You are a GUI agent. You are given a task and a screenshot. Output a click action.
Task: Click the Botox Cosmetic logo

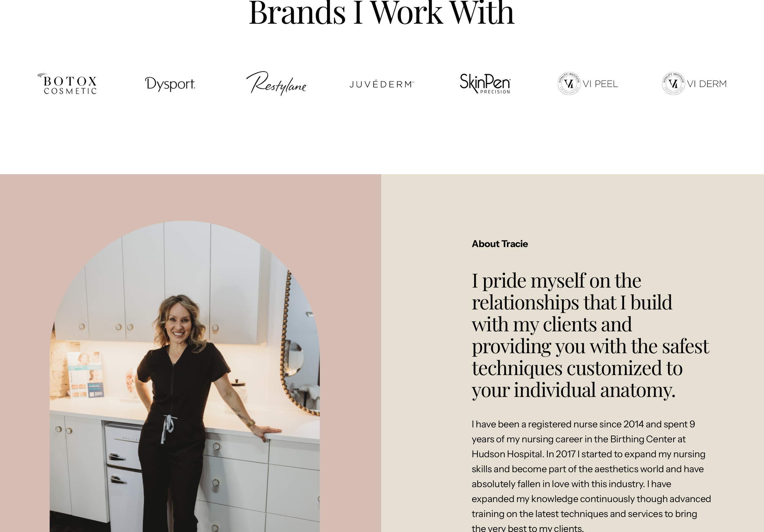click(67, 84)
